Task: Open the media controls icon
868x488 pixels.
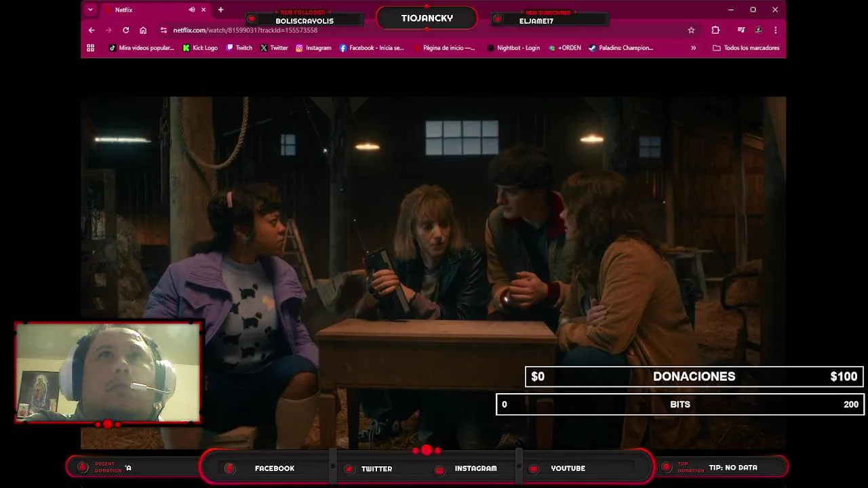Action: (741, 30)
